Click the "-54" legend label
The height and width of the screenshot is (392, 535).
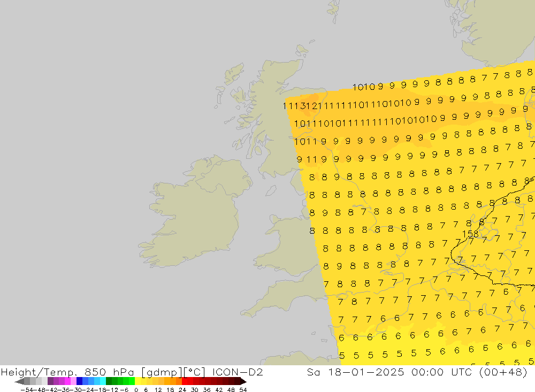click(27, 390)
